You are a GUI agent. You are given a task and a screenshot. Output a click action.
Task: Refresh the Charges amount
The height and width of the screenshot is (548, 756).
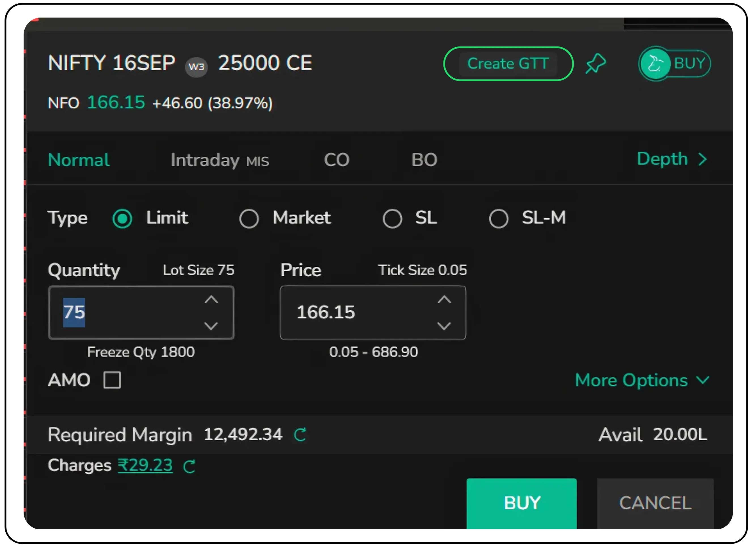189,466
